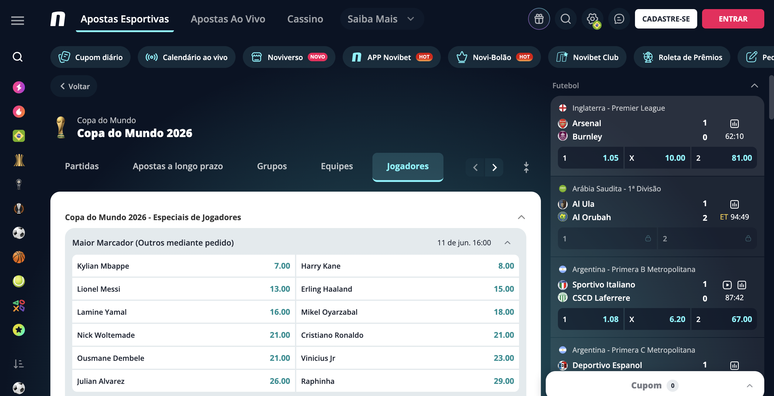The image size is (774, 396).
Task: Open settings gear with Brazil flag
Action: [592, 19]
